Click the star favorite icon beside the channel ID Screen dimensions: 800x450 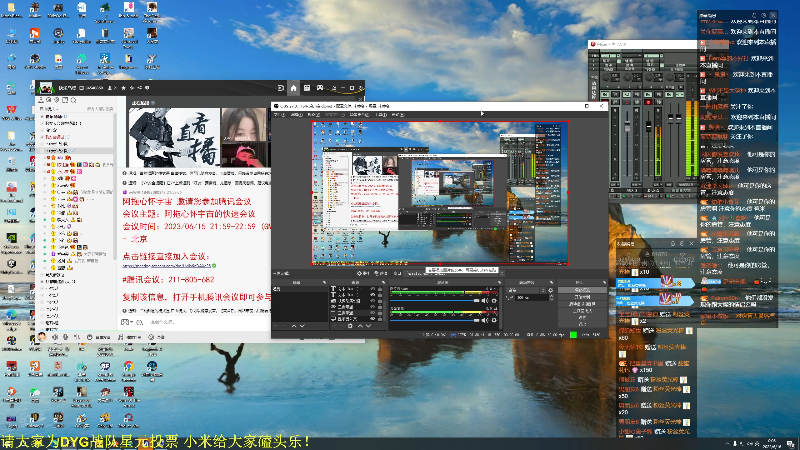(123, 88)
